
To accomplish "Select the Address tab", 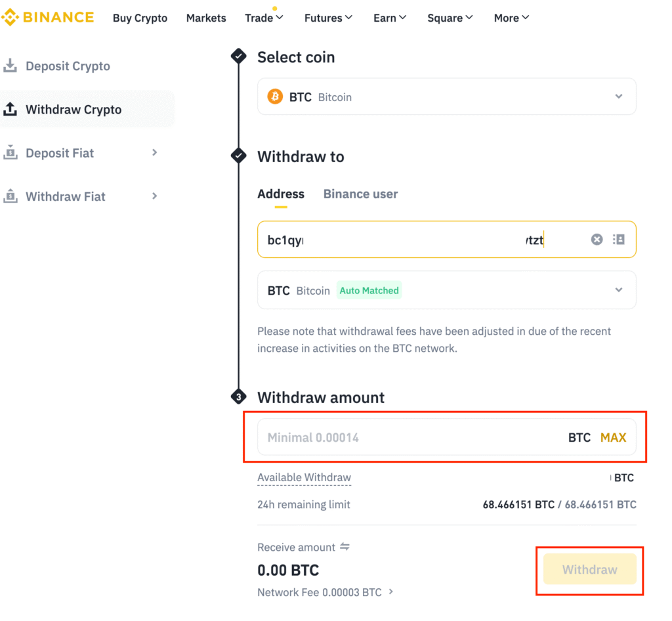I will (x=281, y=194).
